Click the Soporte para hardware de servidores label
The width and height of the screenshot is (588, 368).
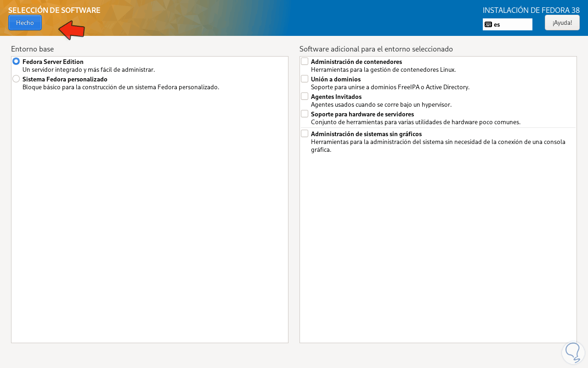[x=362, y=114]
